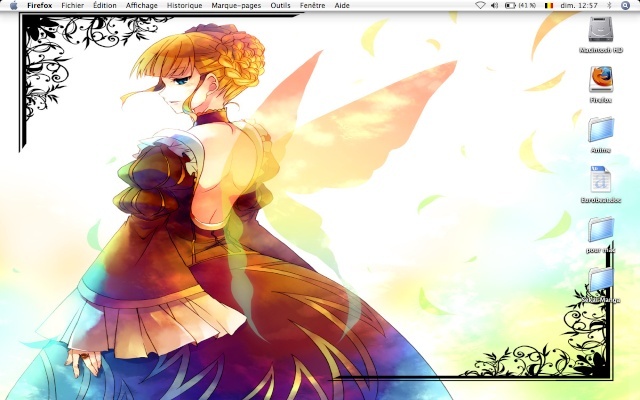Click the battery percentage (41 %) text
The image size is (640, 400).
click(x=527, y=5)
